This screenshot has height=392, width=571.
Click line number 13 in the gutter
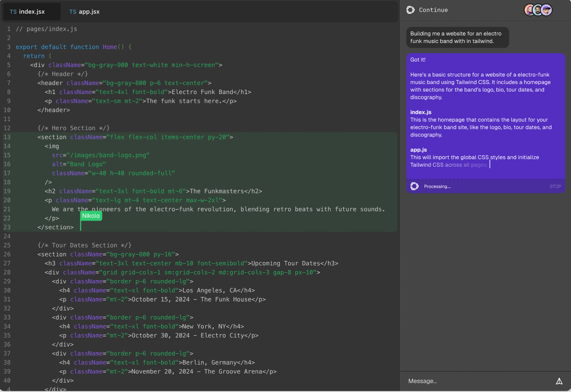click(7, 137)
